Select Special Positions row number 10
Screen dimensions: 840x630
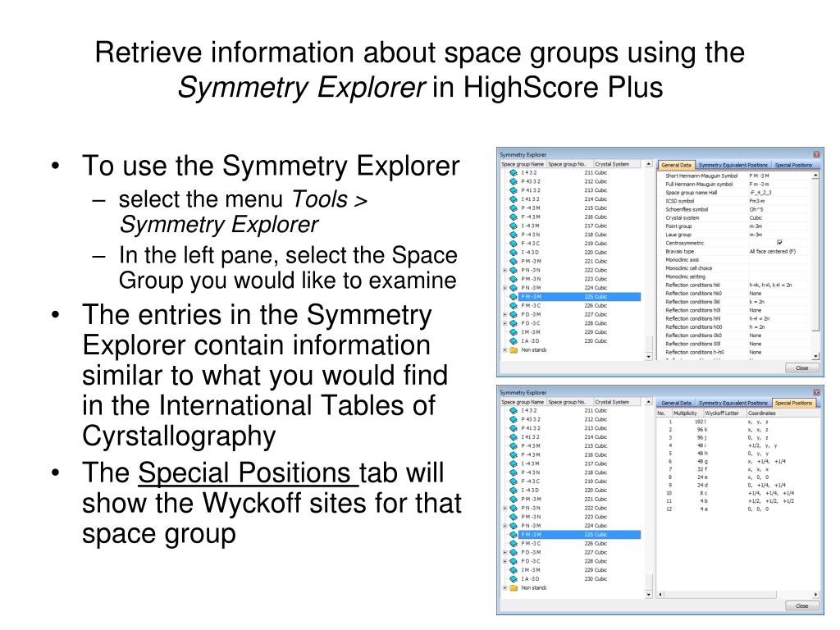click(737, 493)
